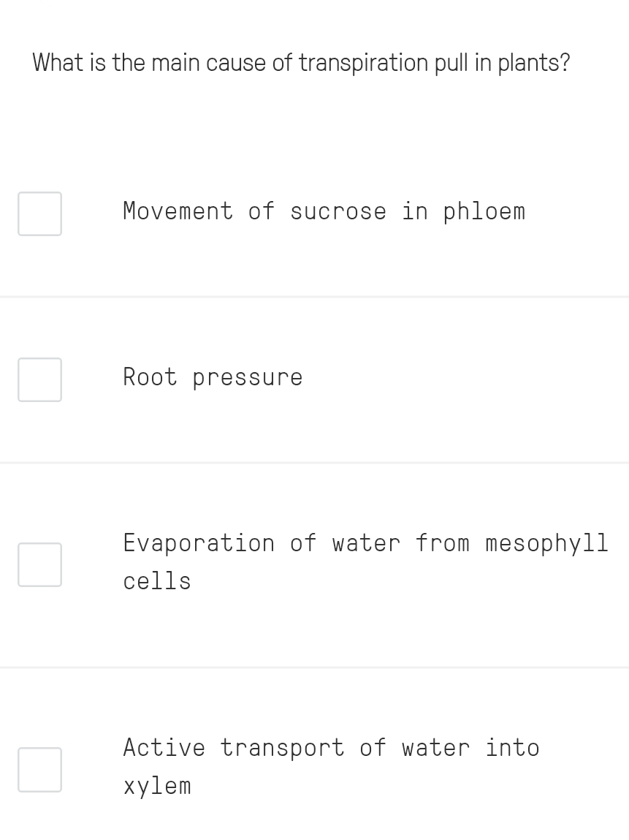Click the second answer row
This screenshot has height=840, width=629.
[314, 379]
